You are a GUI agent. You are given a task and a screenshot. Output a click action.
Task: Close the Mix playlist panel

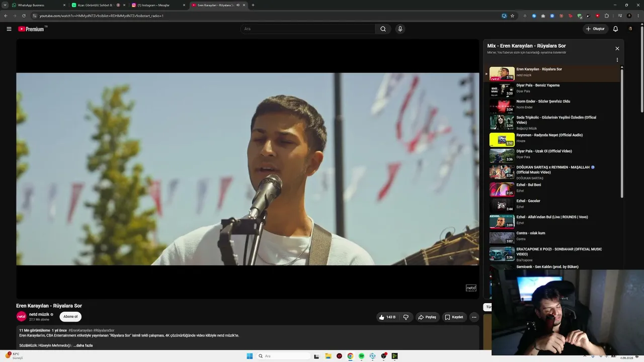617,49
